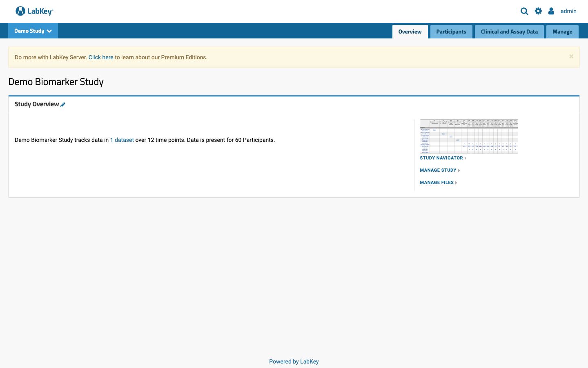Open Manage Files link
This screenshot has height=368, width=588.
439,182
